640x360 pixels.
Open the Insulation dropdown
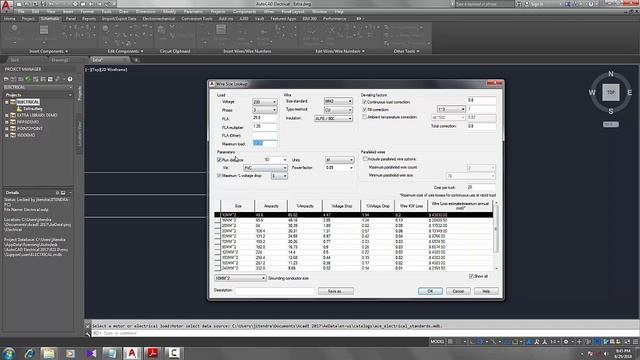point(333,118)
